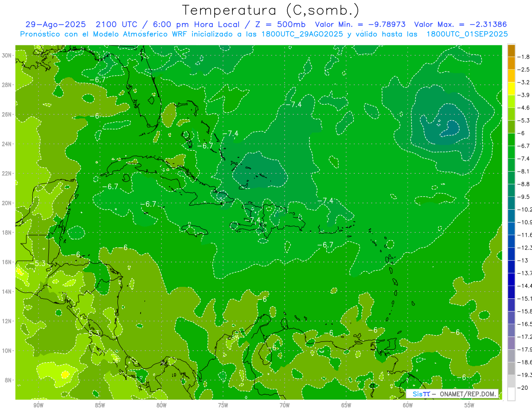Image resolution: width=532 pixels, height=411 pixels.
Task: Click the "65W" longitude axis label
Action: (346, 406)
